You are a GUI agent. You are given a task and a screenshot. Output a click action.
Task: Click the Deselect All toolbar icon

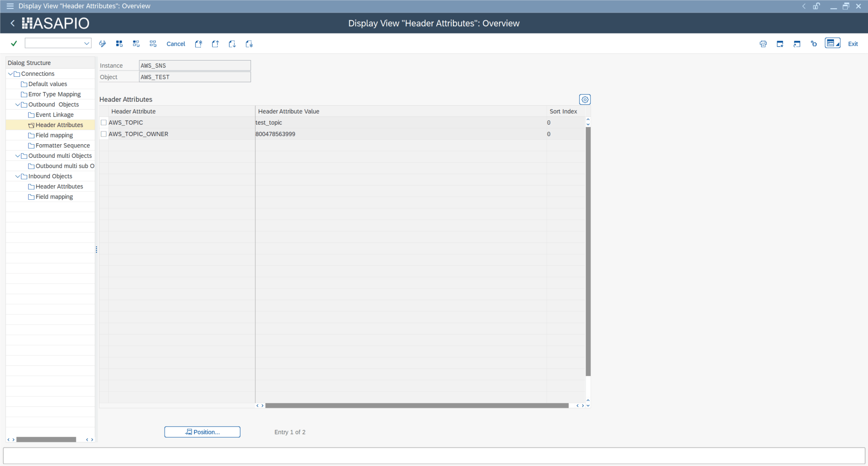pos(153,44)
